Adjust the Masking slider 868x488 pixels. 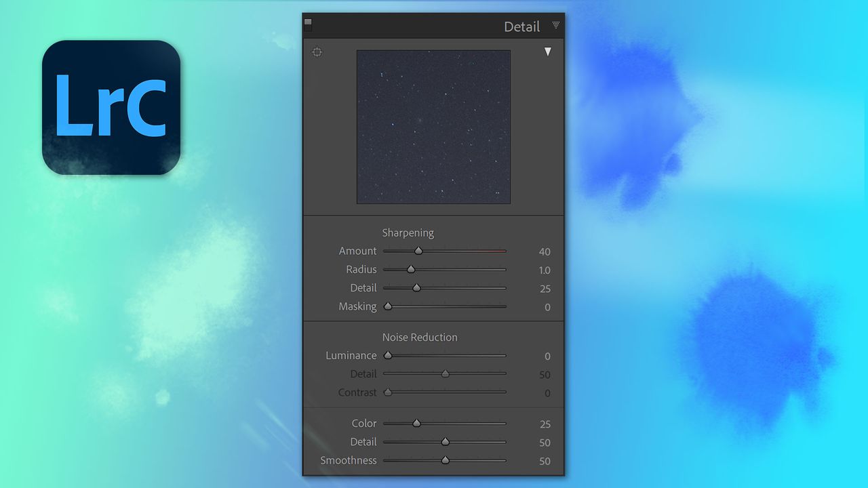coord(445,306)
